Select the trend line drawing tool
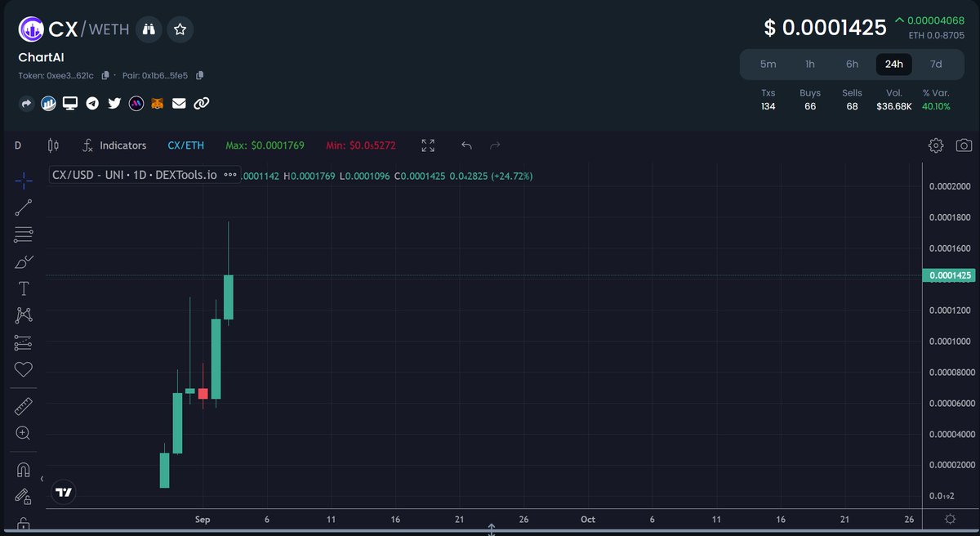 (x=24, y=207)
